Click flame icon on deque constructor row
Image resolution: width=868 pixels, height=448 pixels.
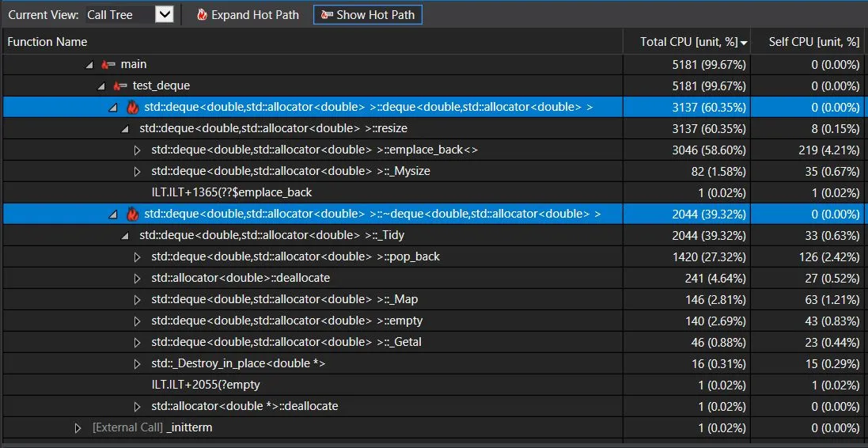tap(132, 108)
